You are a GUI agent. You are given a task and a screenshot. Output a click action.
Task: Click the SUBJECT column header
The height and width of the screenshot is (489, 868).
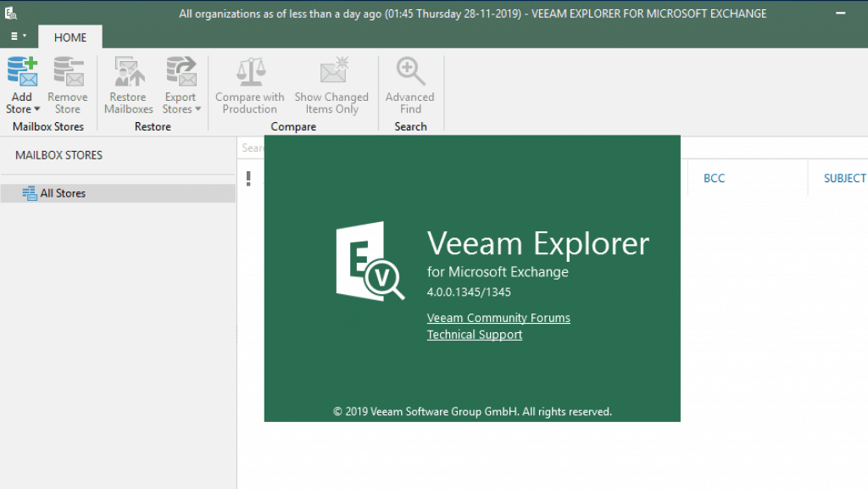tap(845, 178)
